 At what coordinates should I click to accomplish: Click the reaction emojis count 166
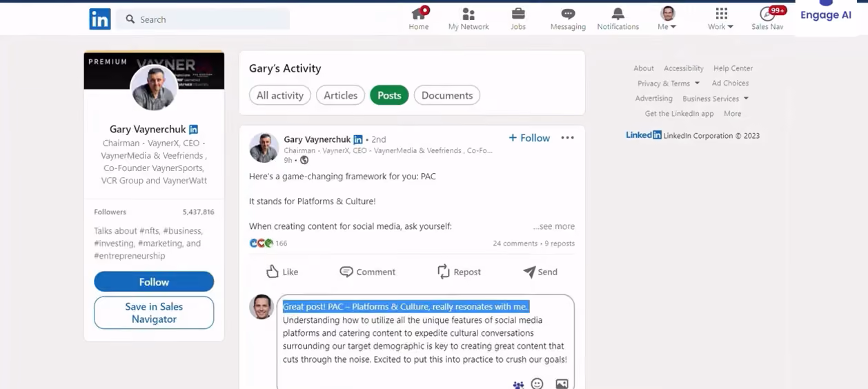(268, 243)
